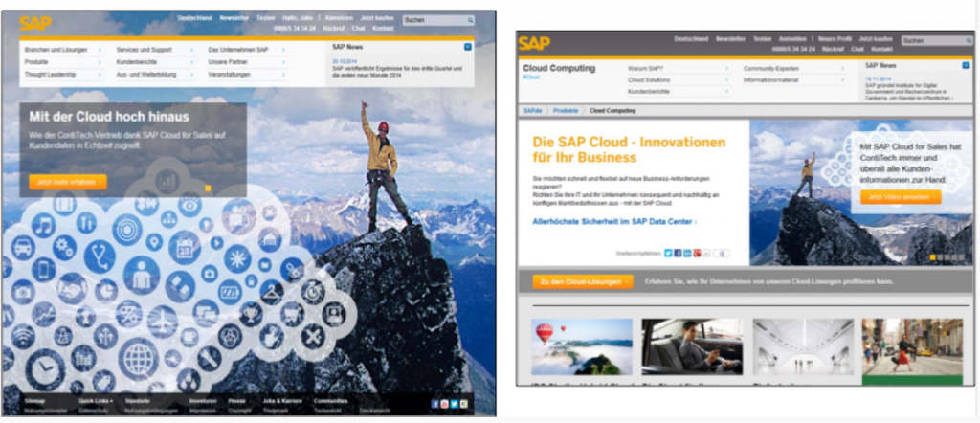Click the Produkte breadcrumb link
The width and height of the screenshot is (980, 423).
pos(566,111)
